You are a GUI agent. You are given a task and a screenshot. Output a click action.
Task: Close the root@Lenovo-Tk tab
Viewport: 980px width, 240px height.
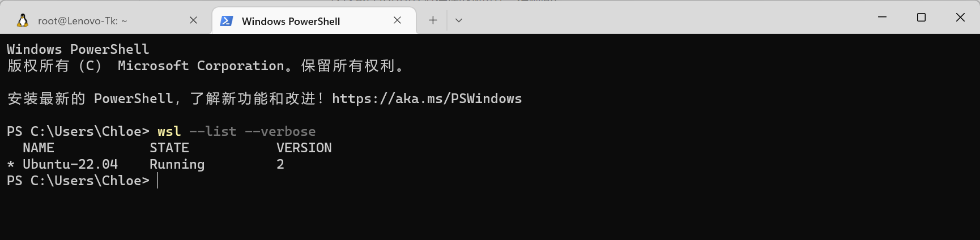point(193,20)
